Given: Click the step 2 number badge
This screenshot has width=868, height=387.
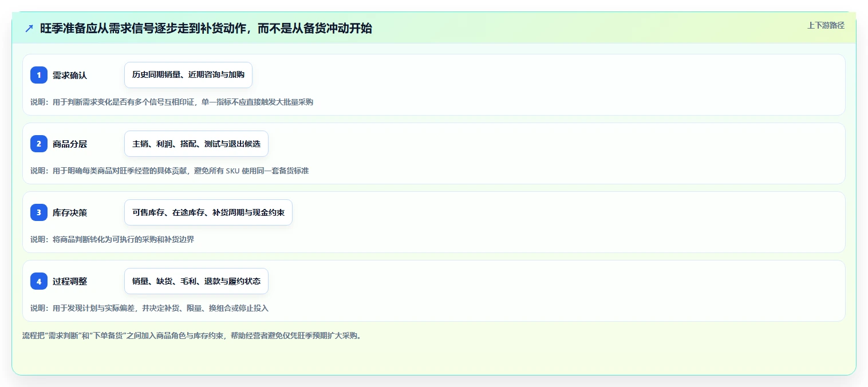Looking at the screenshot, I should coord(39,144).
